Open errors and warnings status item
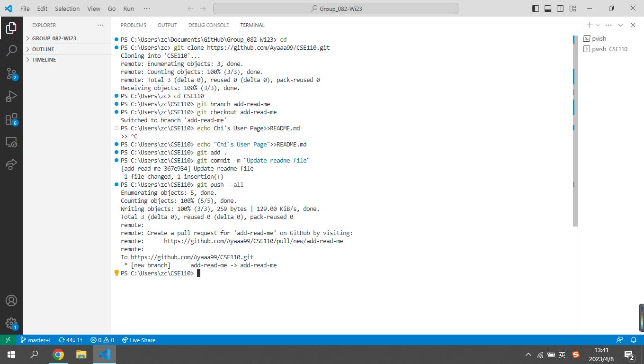The width and height of the screenshot is (644, 364). point(102,340)
